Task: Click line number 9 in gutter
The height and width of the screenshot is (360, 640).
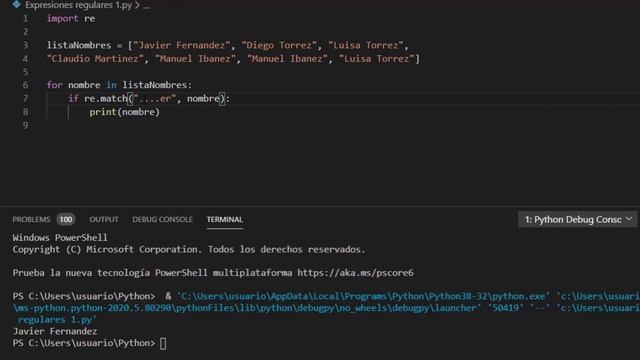Action: tap(25, 125)
